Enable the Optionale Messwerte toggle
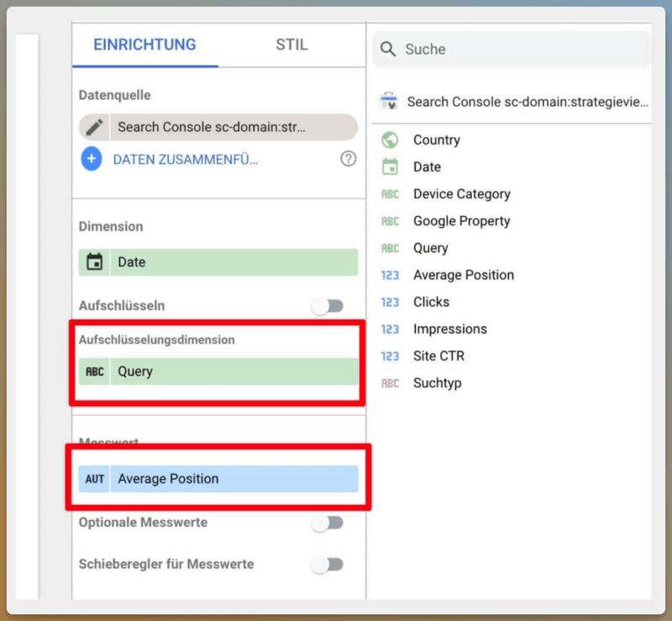 (x=328, y=523)
